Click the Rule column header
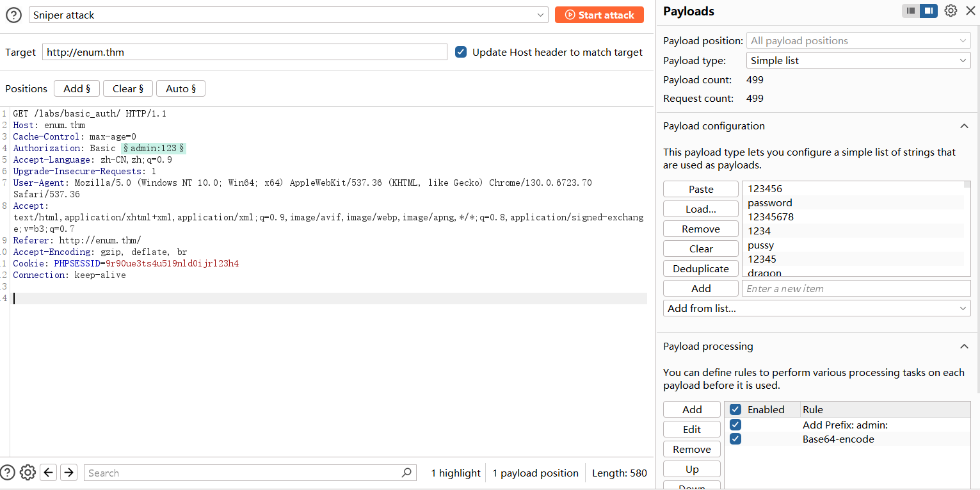Screen dimensions: 980x490 [x=885, y=409]
